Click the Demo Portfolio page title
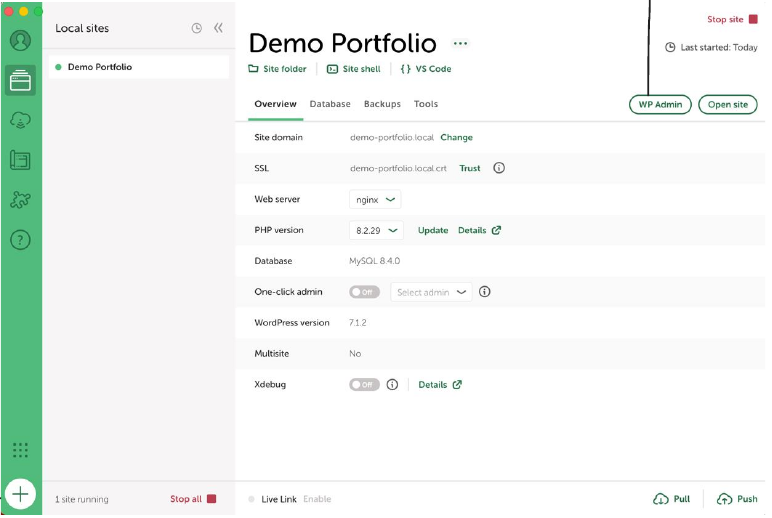Viewport: 772px width, 518px height. [x=343, y=43]
